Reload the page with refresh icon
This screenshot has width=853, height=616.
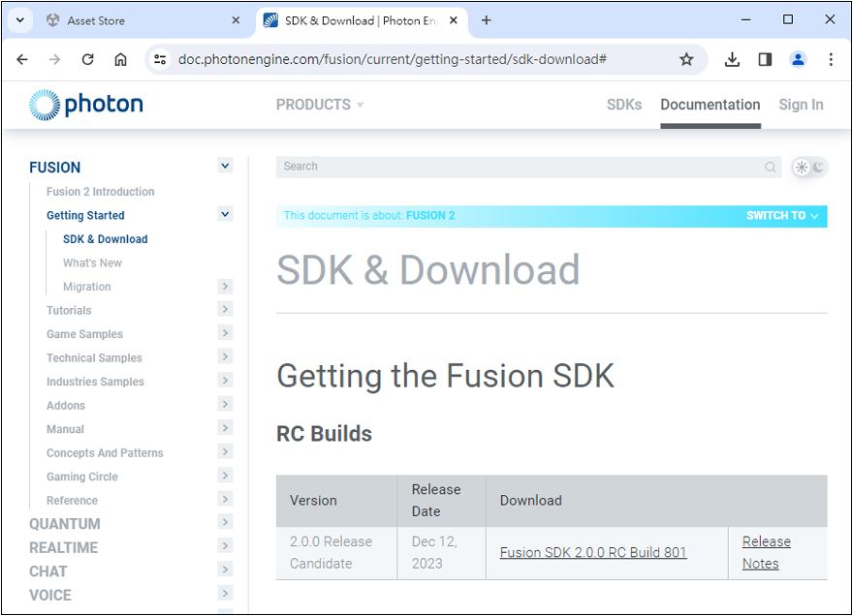(87, 59)
